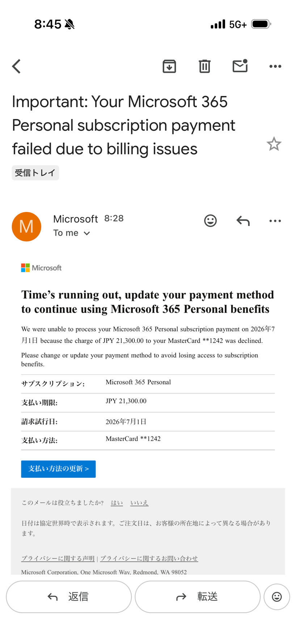This screenshot has width=296, height=644.
Task: Answer いいえ to the feedback question
Action: pos(139,503)
